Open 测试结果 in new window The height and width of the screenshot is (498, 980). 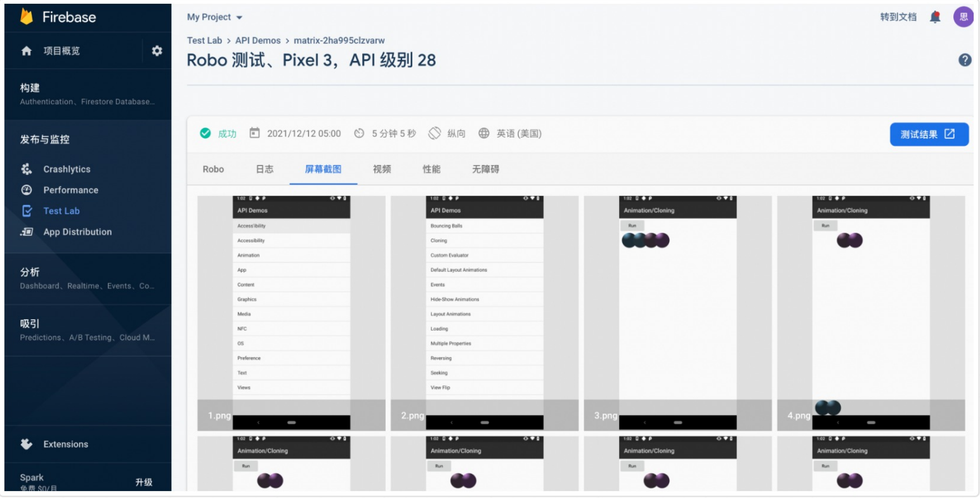929,134
